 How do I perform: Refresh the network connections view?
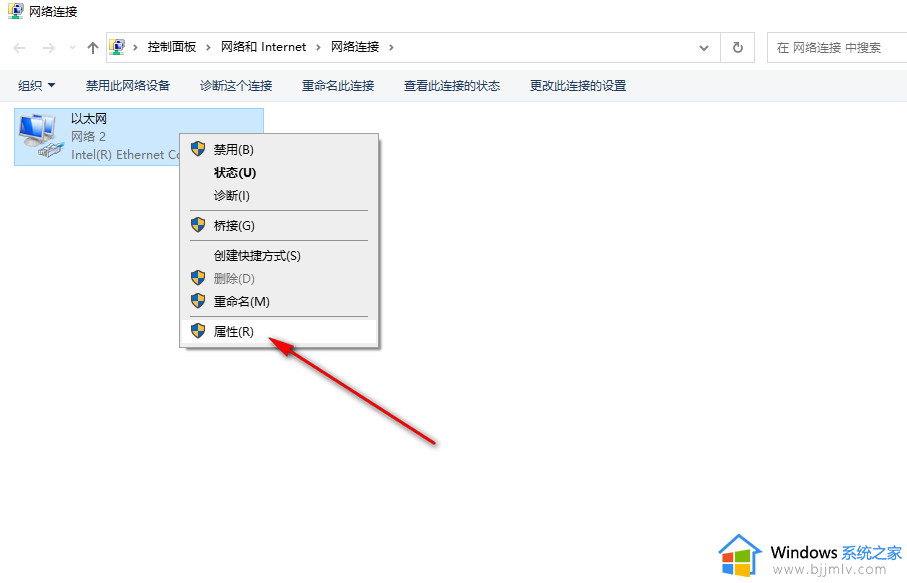[x=738, y=47]
